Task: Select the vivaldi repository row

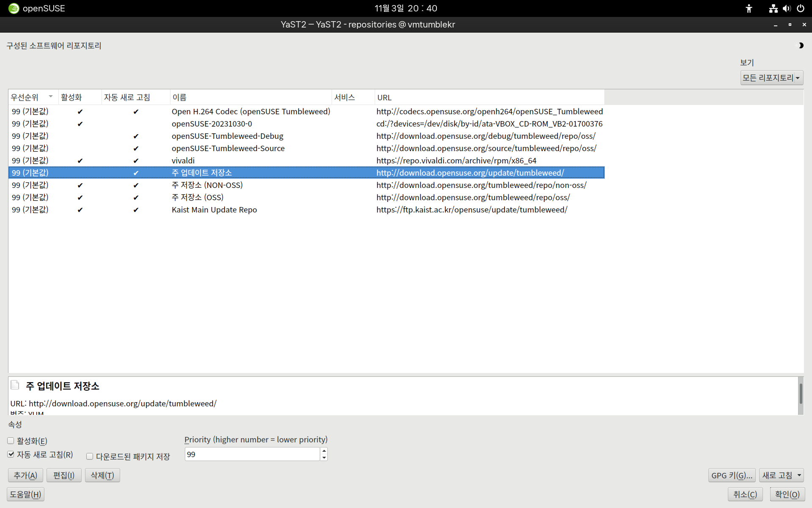Action: (183, 160)
